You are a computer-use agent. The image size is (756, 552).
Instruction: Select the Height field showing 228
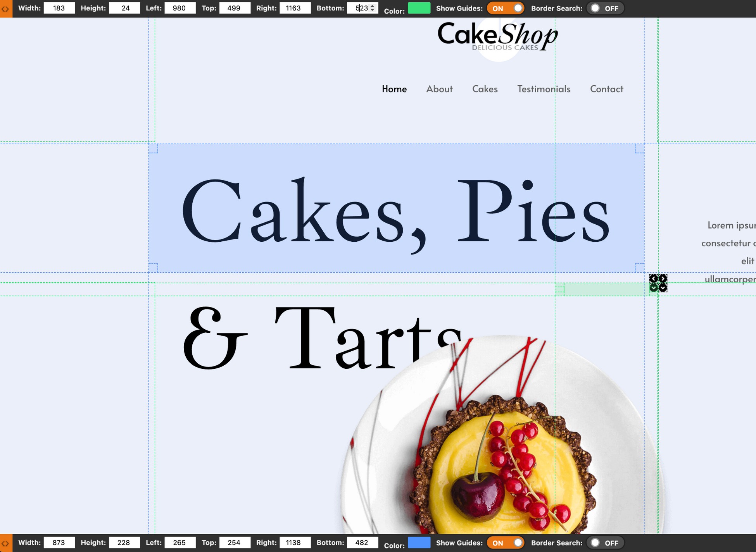[x=124, y=543]
